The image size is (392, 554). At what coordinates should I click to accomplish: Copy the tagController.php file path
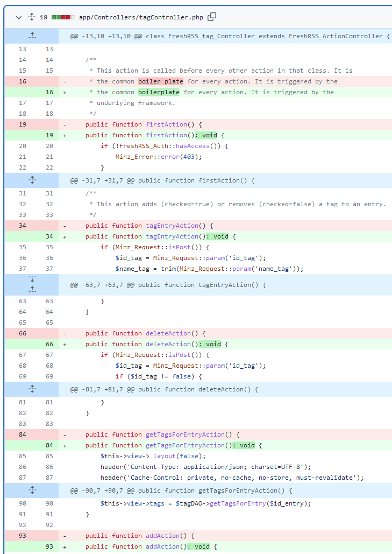tap(212, 17)
